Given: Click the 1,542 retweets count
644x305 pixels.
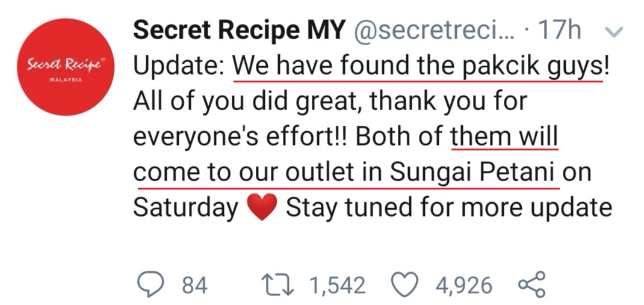Looking at the screenshot, I should [337, 285].
